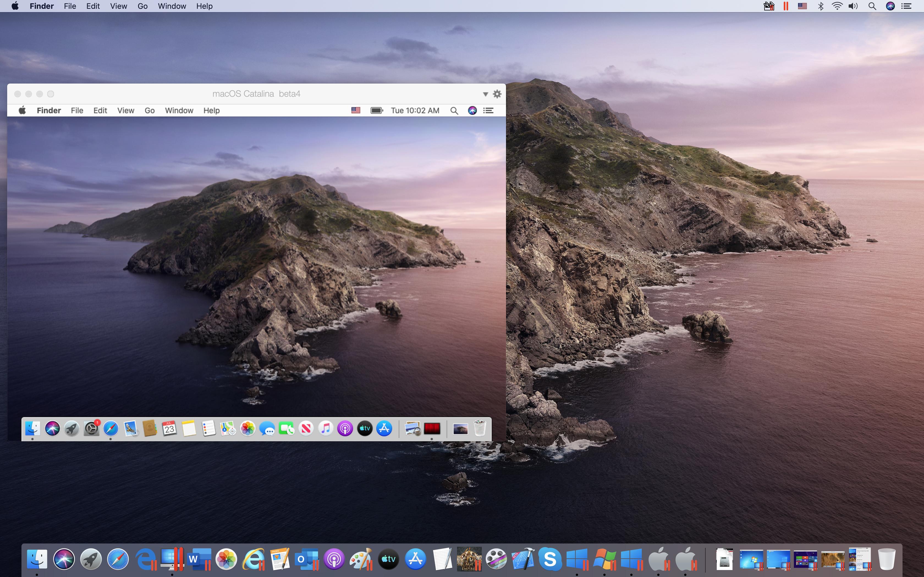Open the Go menu in the guest menu bar
Viewport: 924px width, 577px height.
pos(149,110)
